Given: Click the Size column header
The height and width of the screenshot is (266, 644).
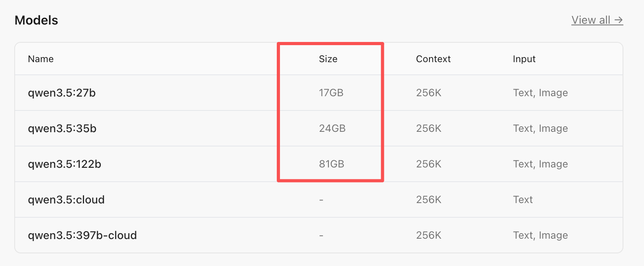Looking at the screenshot, I should coord(328,59).
